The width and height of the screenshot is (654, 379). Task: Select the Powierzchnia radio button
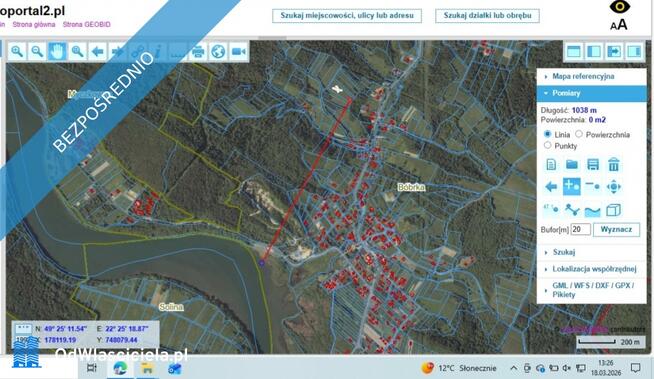(579, 134)
